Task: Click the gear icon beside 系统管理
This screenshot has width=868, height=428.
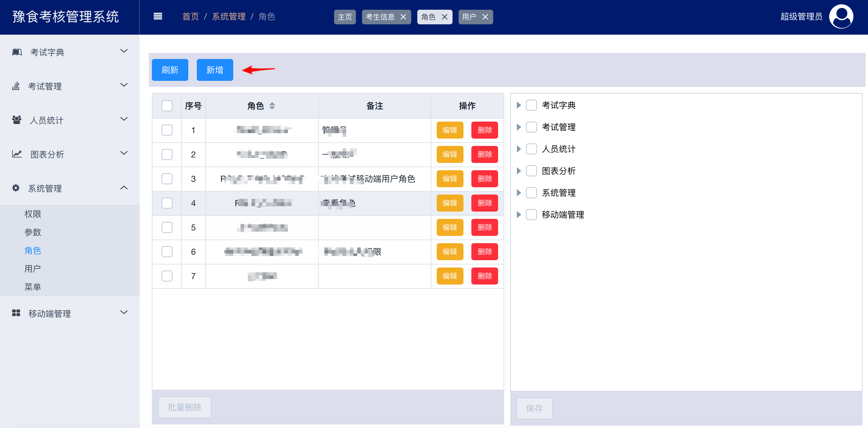Action: 16,188
